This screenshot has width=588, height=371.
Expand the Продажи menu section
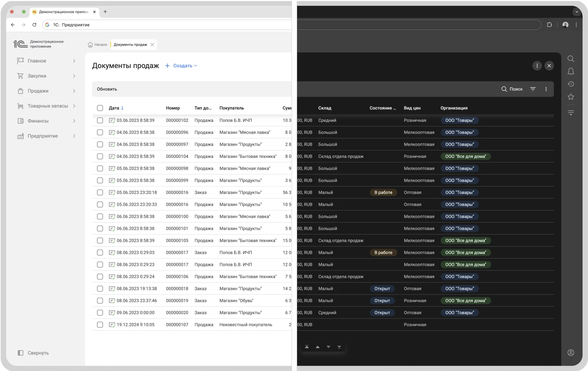(x=46, y=91)
